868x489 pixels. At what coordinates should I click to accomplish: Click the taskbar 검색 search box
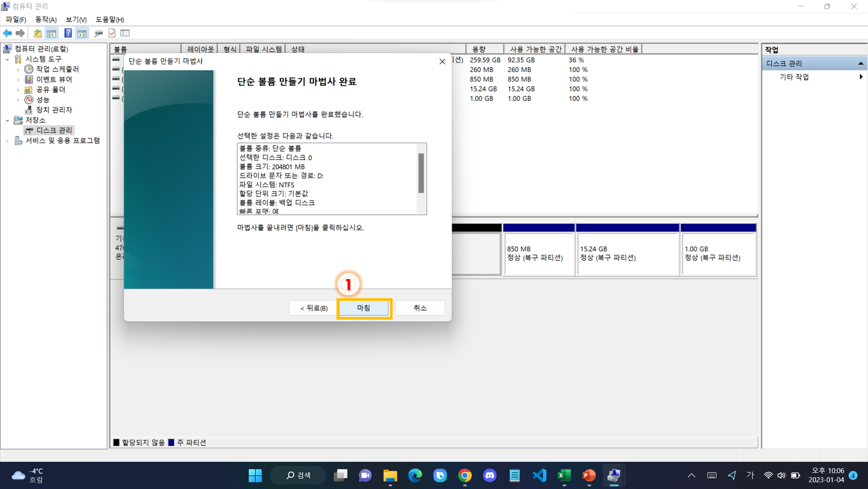(298, 475)
